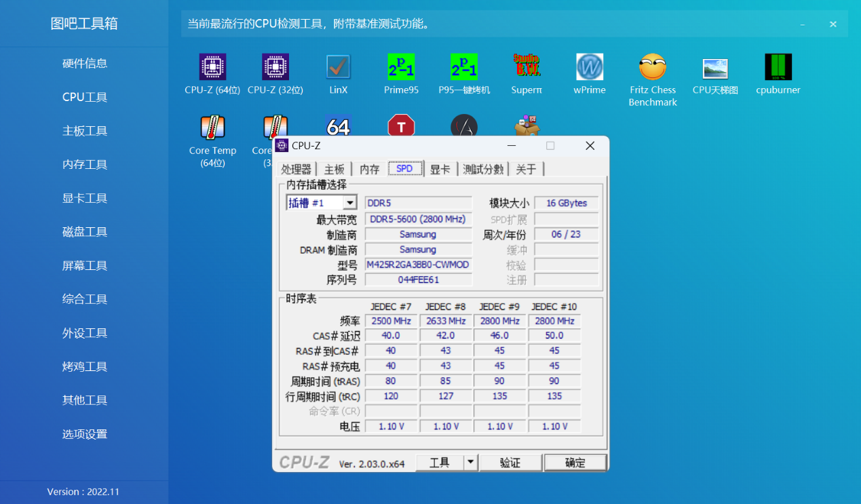
Task: Click the Version : 2022.11 label
Action: (x=83, y=492)
